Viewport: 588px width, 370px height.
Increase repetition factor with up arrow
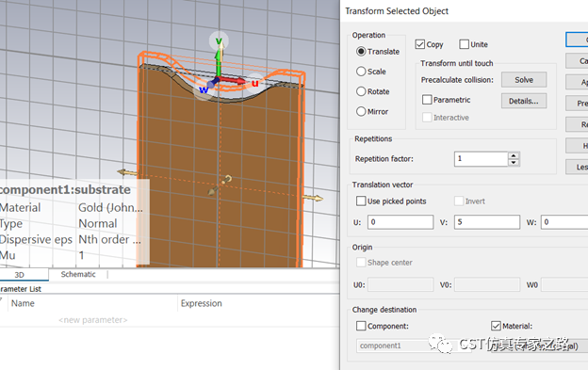coord(514,155)
